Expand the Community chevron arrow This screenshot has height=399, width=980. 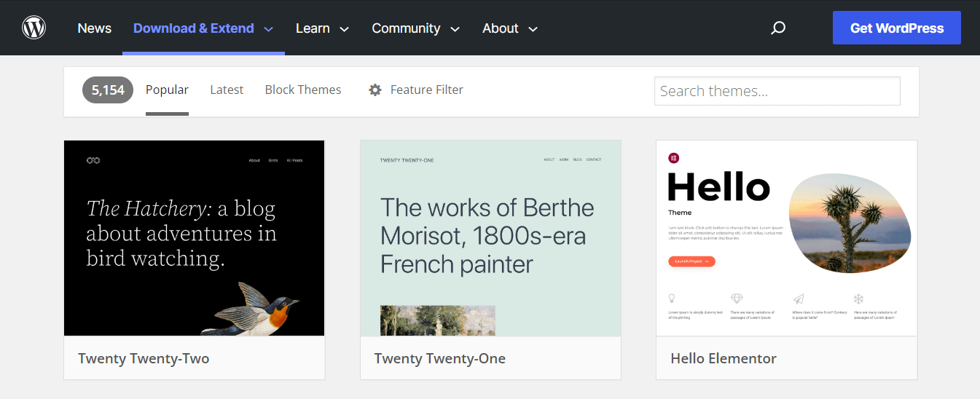[455, 29]
